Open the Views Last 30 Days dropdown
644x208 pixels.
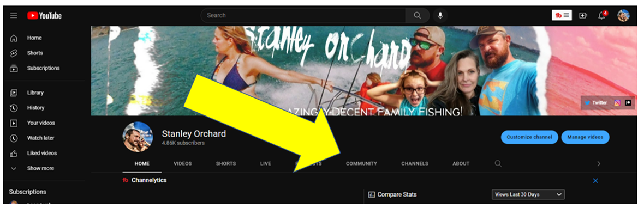tap(528, 194)
